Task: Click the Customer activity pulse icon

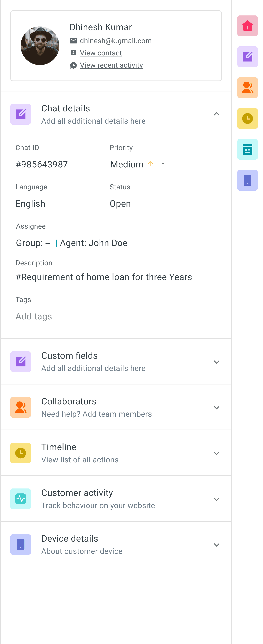Action: [20, 499]
